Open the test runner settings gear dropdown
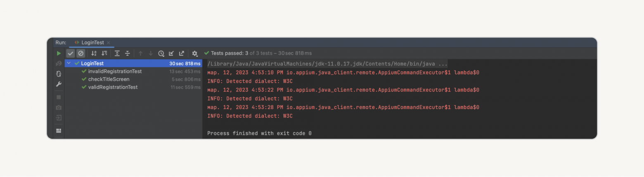 click(x=195, y=54)
